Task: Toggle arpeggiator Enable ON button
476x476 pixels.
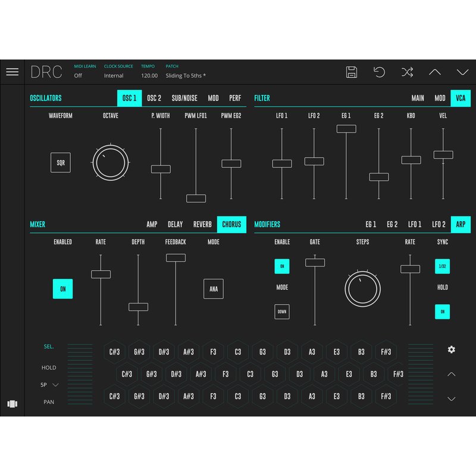Action: click(x=281, y=266)
